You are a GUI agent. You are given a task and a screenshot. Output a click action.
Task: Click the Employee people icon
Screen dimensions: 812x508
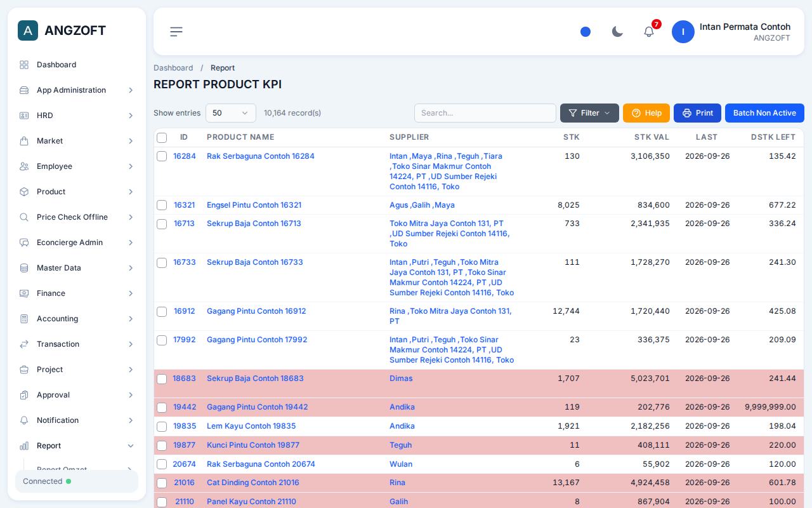(x=24, y=166)
